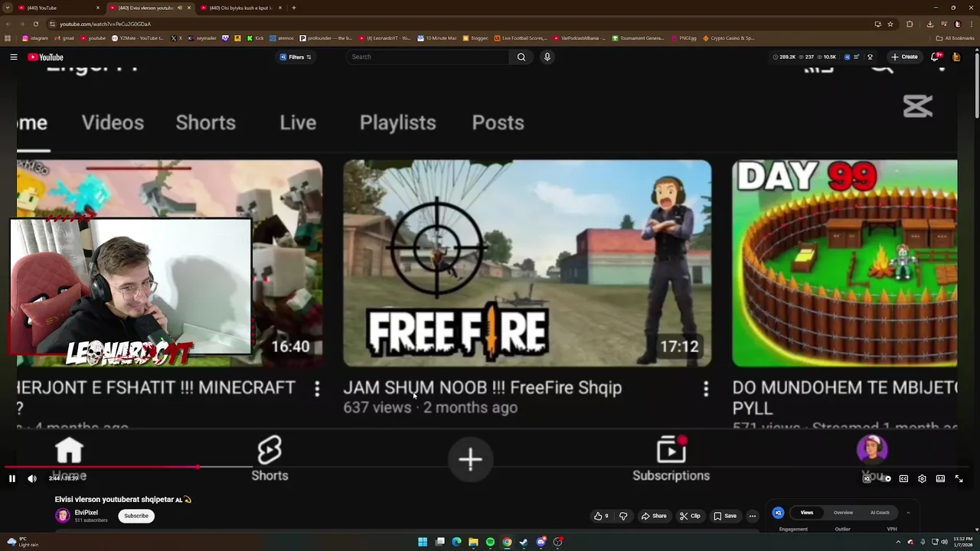This screenshot has width=980, height=551.
Task: Open the Kick bookmark
Action: pos(256,37)
